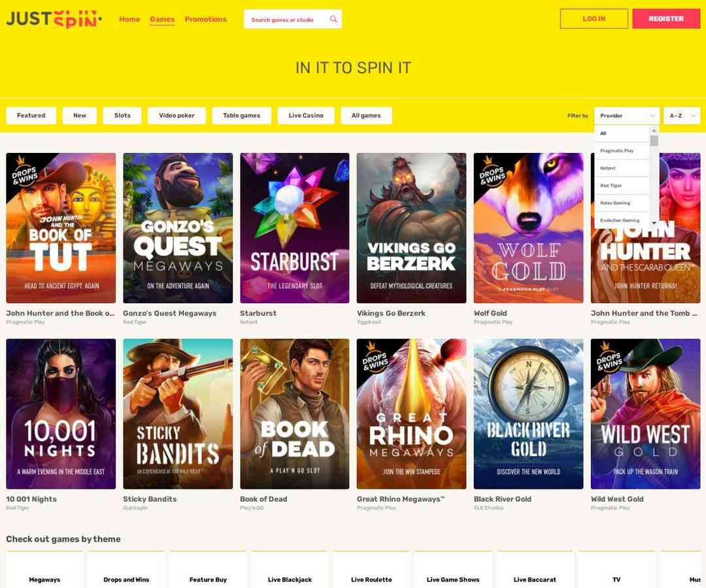Click the Log In button

click(594, 19)
